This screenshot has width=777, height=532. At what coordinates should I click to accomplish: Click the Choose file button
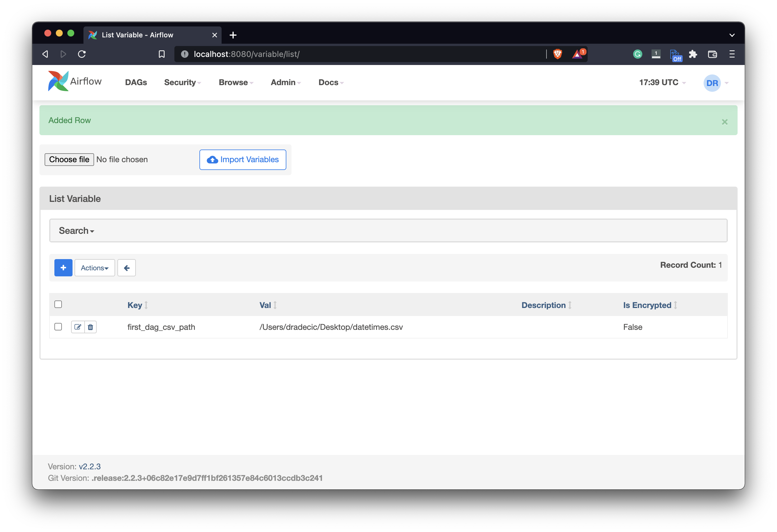click(69, 159)
